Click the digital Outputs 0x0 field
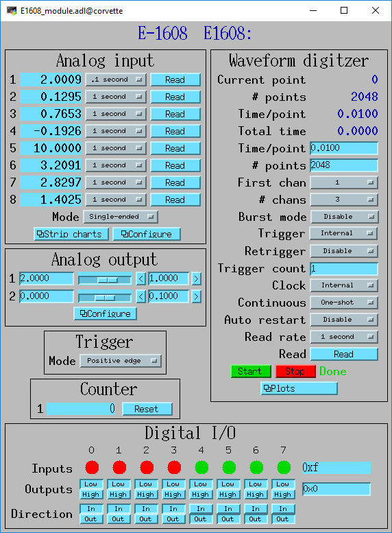The height and width of the screenshot is (533, 392). pyautogui.click(x=336, y=489)
